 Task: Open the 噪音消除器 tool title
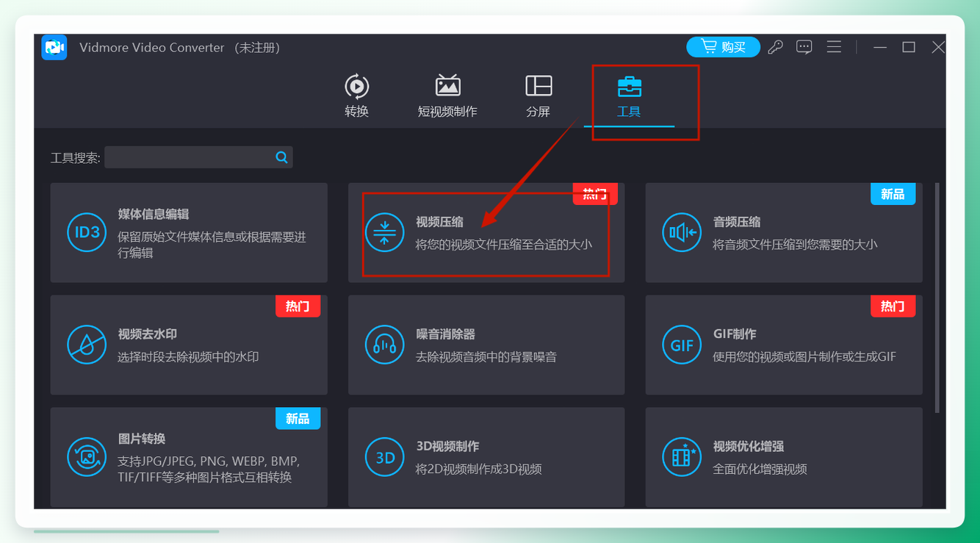(x=445, y=334)
